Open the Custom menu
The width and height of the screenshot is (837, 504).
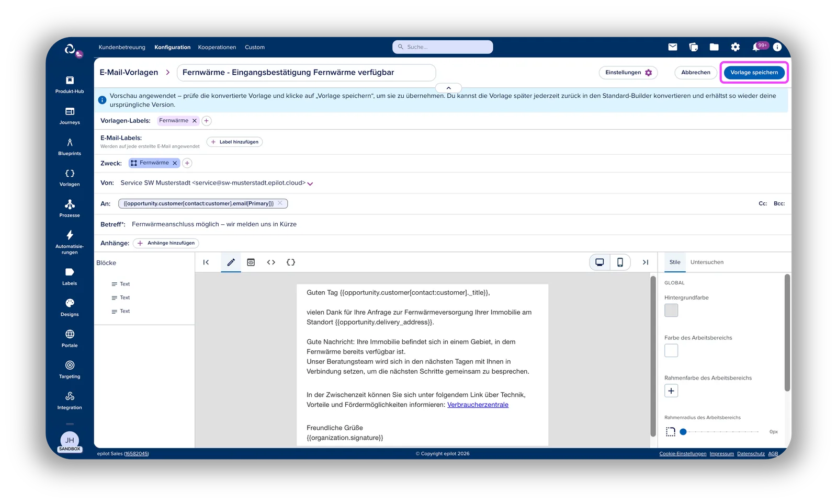255,47
